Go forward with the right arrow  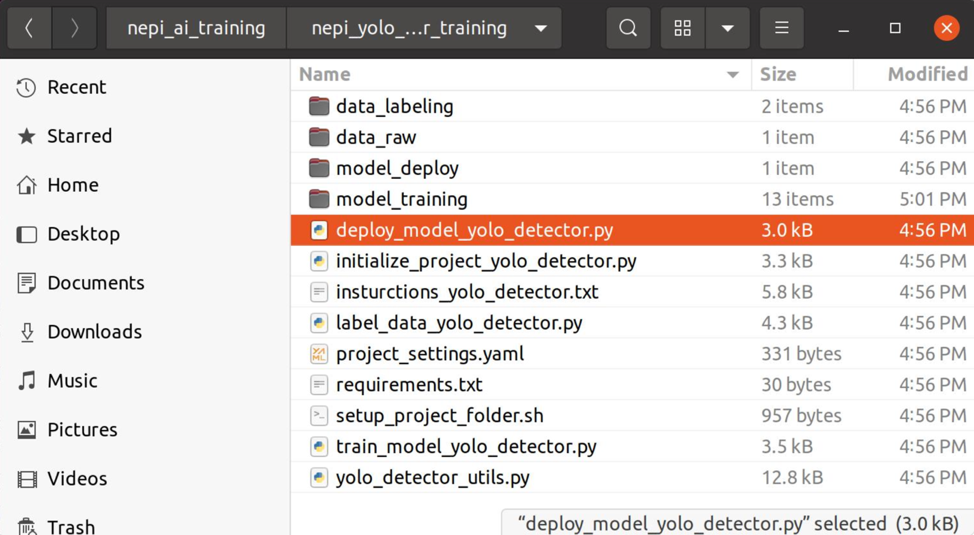point(74,29)
